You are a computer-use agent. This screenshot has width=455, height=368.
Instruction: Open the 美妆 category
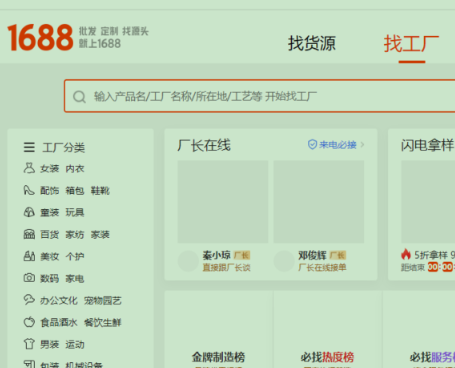pyautogui.click(x=50, y=257)
